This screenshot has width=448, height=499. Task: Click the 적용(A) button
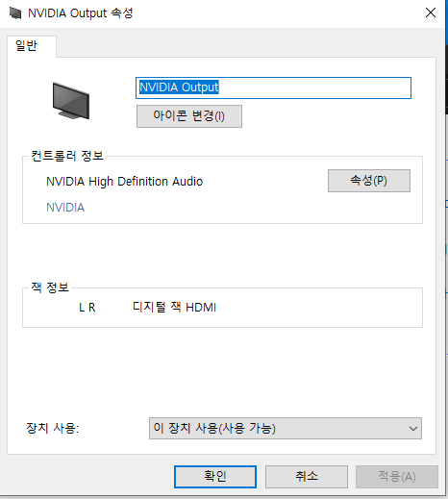tap(397, 477)
